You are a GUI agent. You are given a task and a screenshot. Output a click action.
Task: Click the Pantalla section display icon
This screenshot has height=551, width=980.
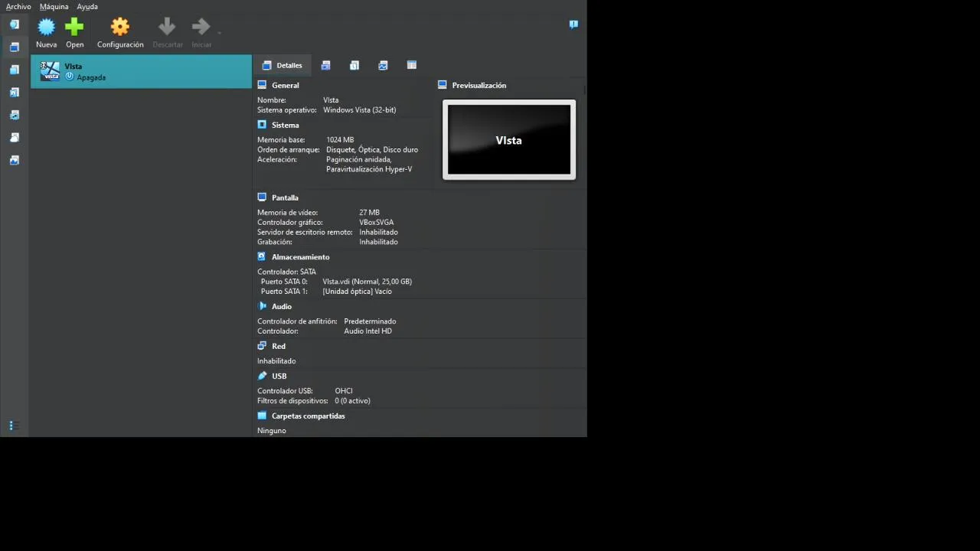pyautogui.click(x=262, y=197)
